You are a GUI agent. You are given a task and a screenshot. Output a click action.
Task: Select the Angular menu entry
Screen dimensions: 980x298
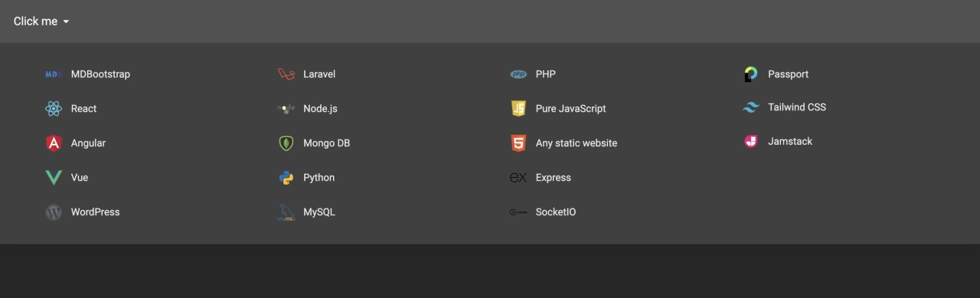pyautogui.click(x=88, y=143)
